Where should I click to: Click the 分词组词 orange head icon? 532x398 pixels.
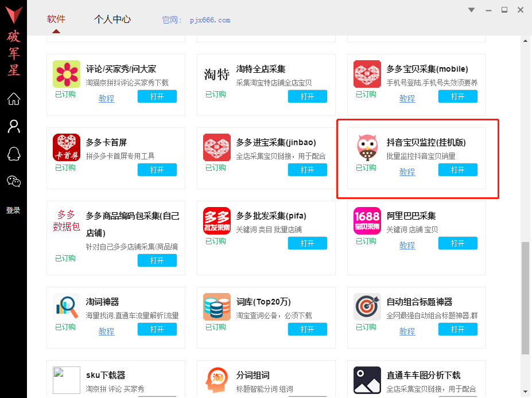tap(217, 380)
